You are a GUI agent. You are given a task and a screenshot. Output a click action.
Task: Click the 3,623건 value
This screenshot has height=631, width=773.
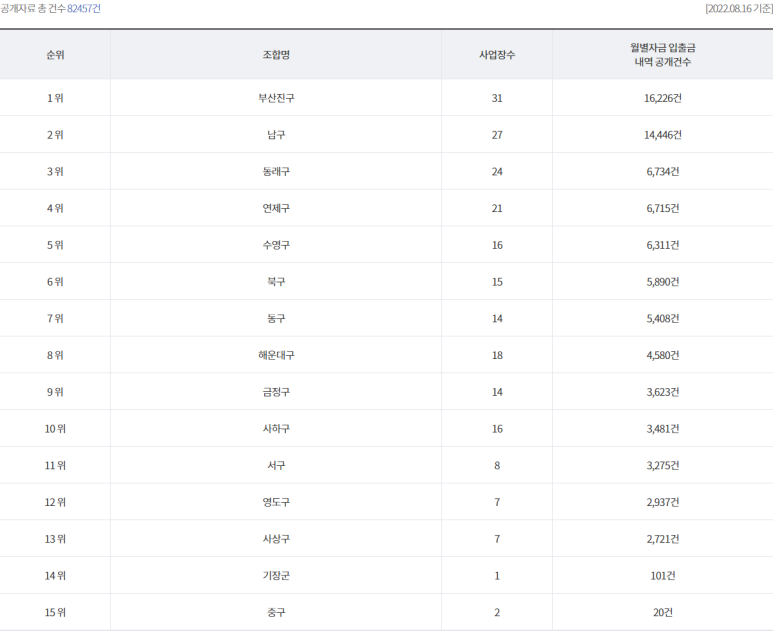(663, 392)
